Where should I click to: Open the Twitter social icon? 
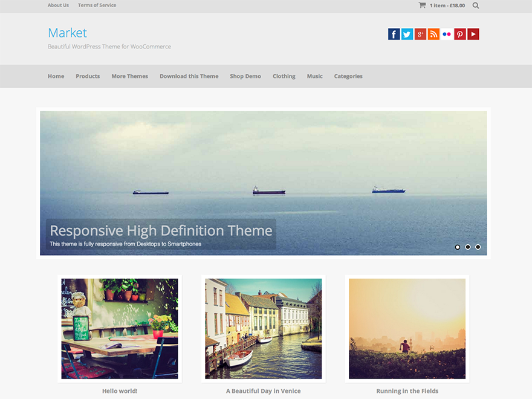[407, 34]
